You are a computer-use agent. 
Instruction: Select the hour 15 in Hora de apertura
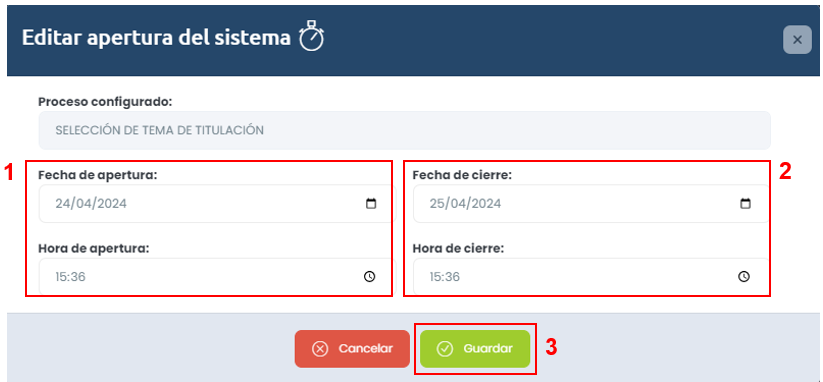click(60, 277)
